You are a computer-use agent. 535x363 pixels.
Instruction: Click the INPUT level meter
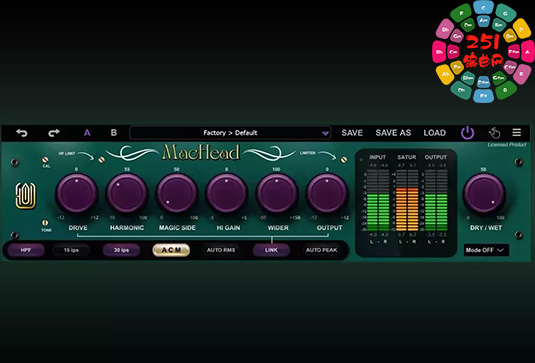[x=378, y=200]
